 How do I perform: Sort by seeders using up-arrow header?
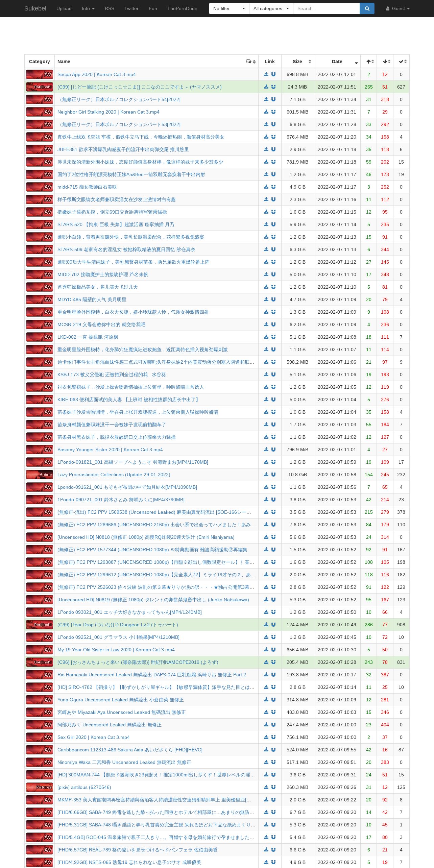(369, 62)
